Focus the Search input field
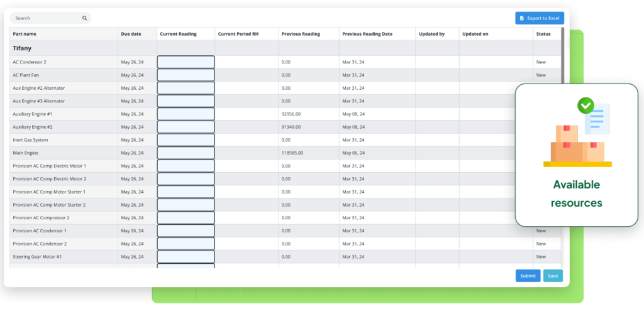Image resolution: width=644 pixels, height=309 pixels. point(50,18)
